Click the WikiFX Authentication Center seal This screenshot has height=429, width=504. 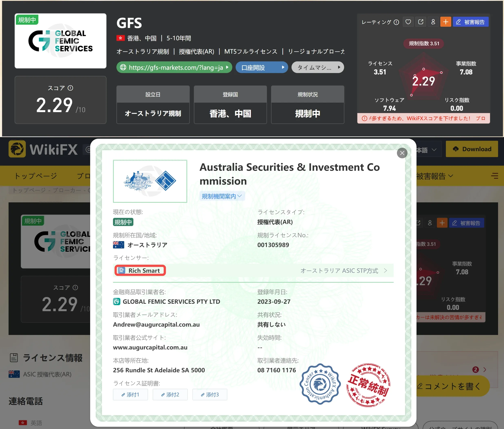(x=320, y=384)
